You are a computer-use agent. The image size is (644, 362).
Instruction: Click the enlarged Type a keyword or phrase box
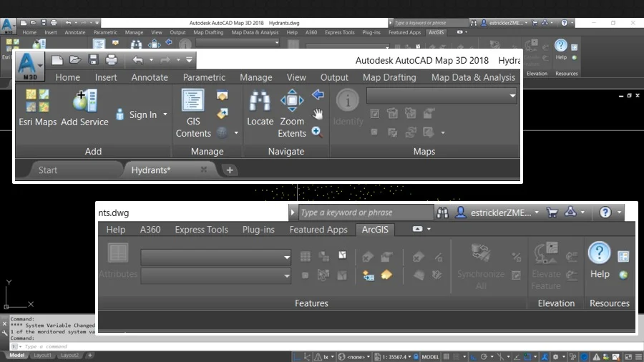click(366, 212)
